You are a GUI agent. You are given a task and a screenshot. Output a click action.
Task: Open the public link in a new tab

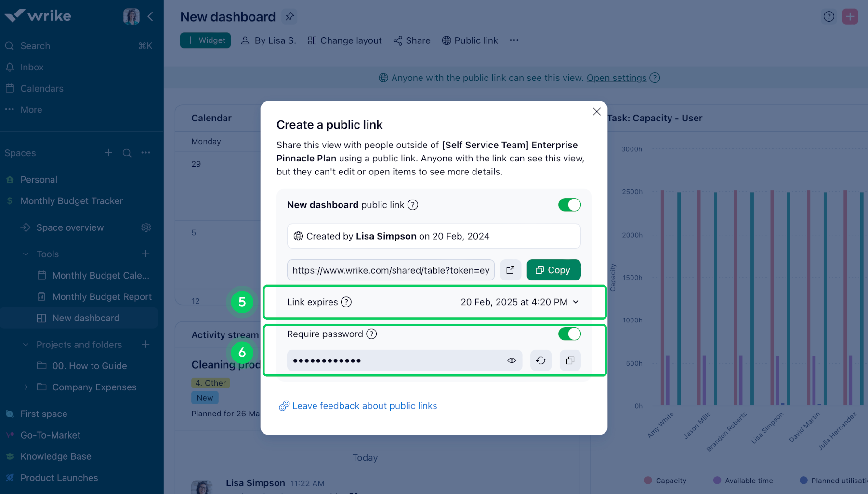click(x=511, y=270)
